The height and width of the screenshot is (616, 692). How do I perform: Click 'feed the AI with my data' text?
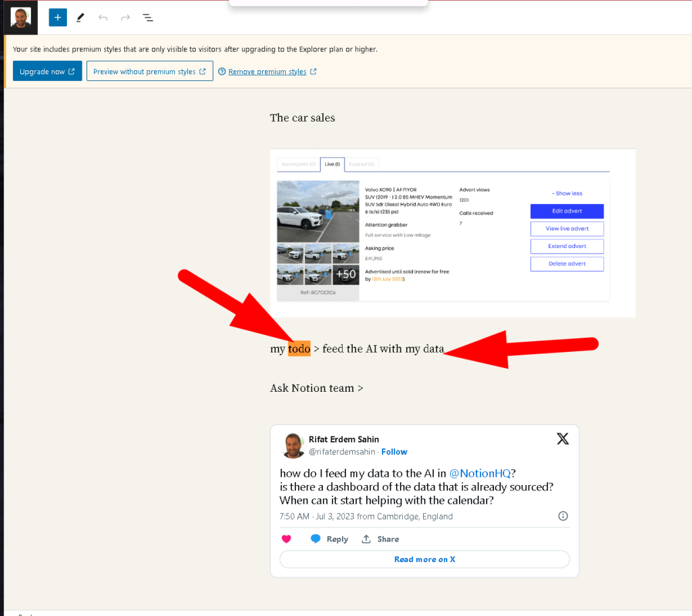point(383,349)
